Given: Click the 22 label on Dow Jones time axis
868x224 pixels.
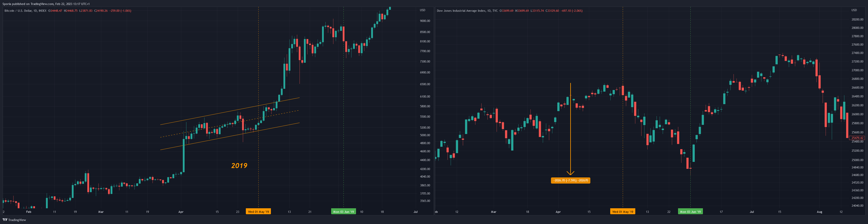Looking at the screenshot, I should pyautogui.click(x=669, y=212).
